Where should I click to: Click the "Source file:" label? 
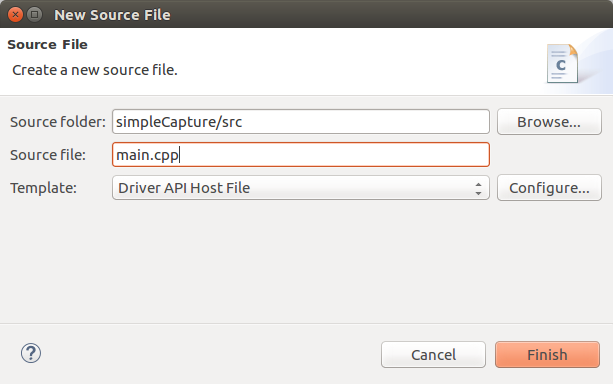[48, 155]
